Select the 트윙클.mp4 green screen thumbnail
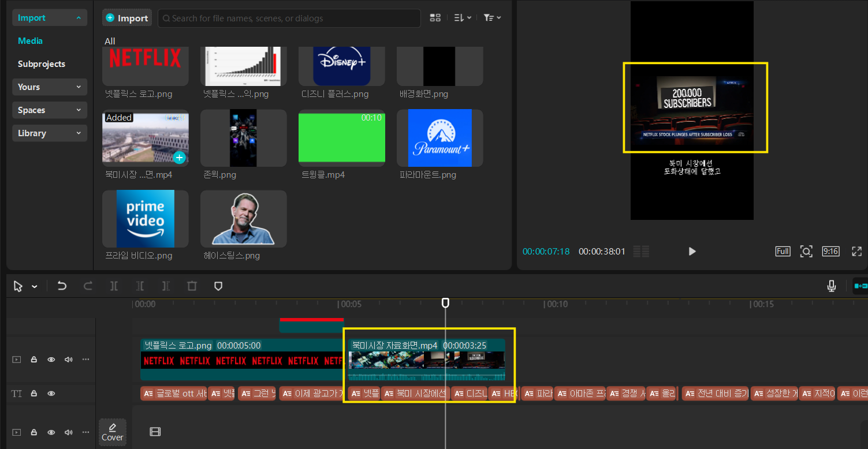Screen dimensions: 868x449 click(341, 138)
